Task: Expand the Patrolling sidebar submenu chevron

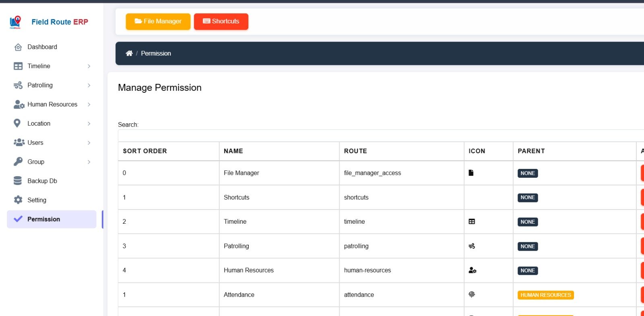Action: (89, 85)
